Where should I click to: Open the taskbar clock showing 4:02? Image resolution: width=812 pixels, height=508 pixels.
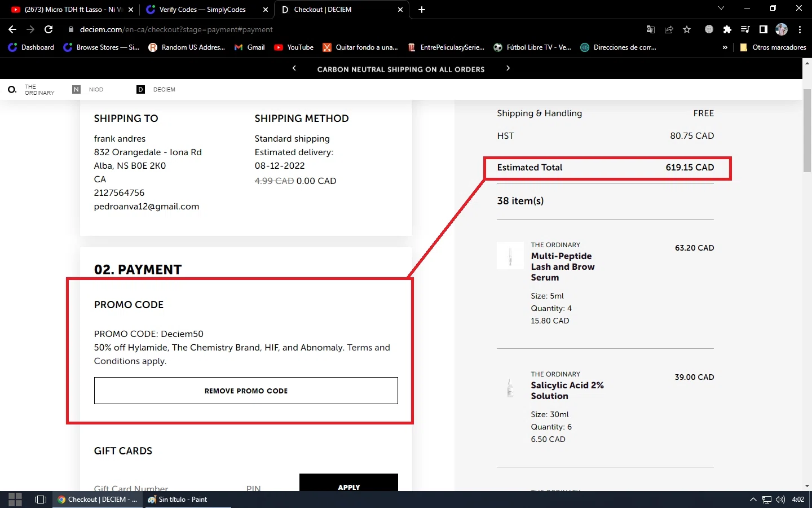[798, 500]
